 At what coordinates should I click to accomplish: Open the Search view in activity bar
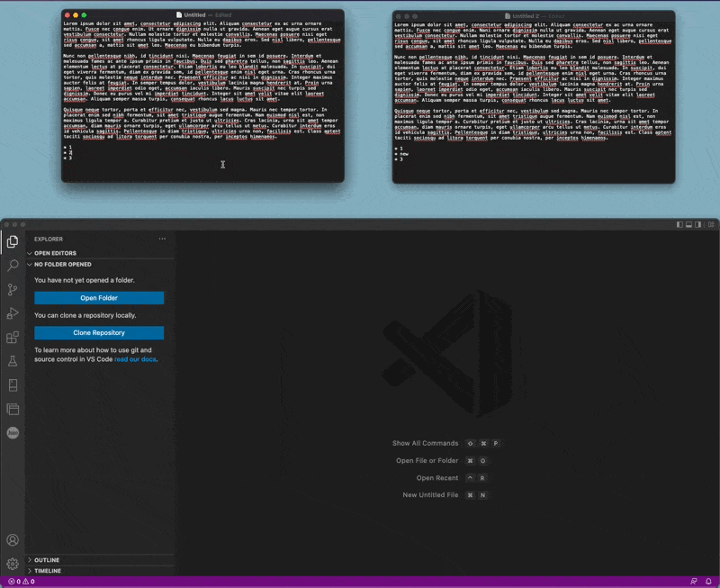(x=13, y=266)
